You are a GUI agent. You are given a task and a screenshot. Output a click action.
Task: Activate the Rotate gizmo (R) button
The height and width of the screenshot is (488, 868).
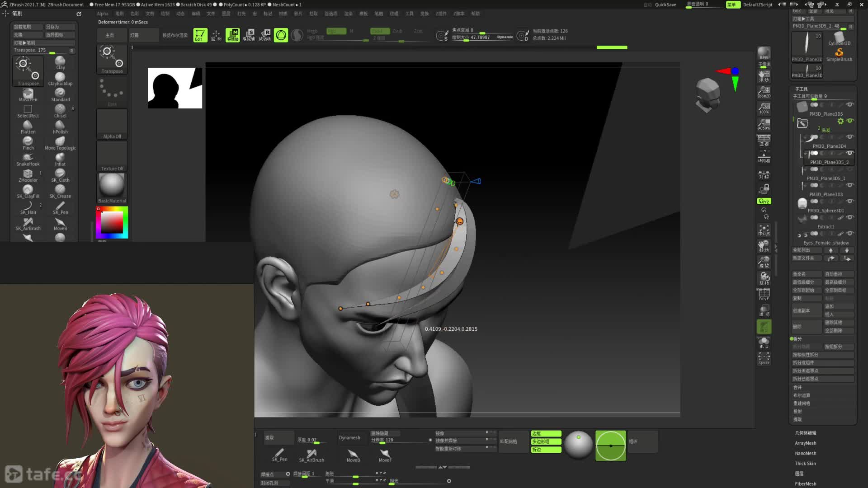tap(265, 35)
